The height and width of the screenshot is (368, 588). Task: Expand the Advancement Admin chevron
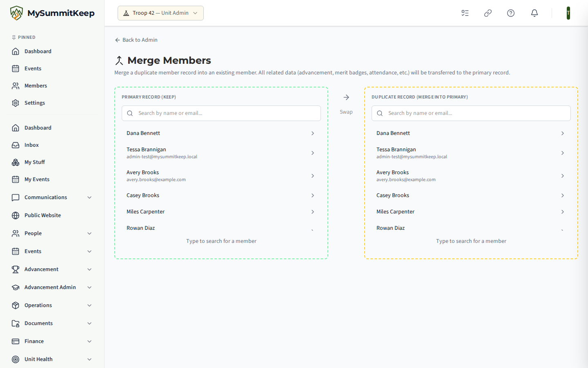tap(89, 287)
